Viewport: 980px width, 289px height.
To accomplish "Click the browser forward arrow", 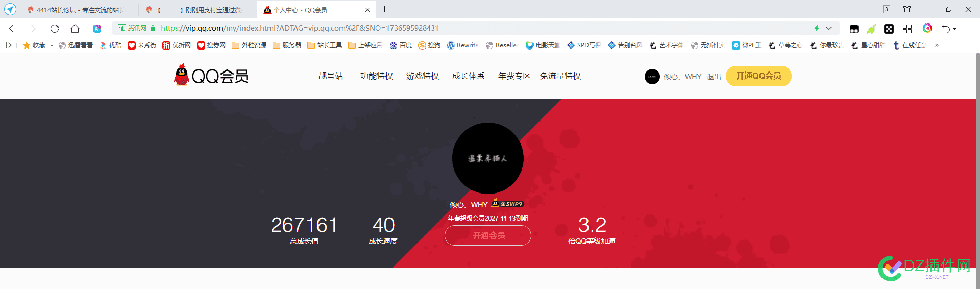I will tap(33, 29).
